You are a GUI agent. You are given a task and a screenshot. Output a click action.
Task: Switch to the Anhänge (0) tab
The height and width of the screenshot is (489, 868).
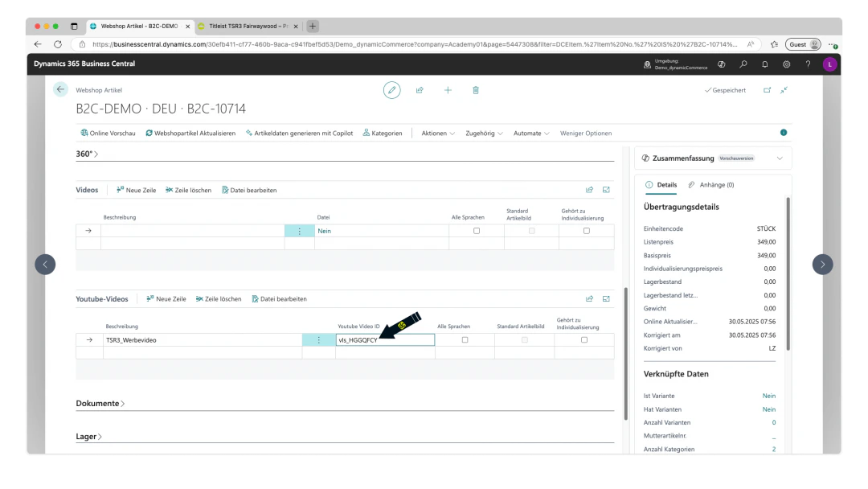tap(710, 185)
